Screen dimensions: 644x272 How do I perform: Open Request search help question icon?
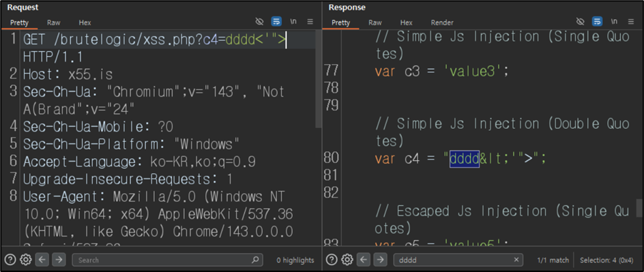11,260
